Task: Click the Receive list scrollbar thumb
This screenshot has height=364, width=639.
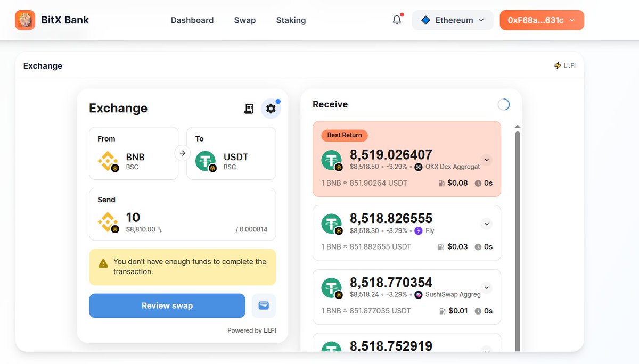Action: pos(517,242)
